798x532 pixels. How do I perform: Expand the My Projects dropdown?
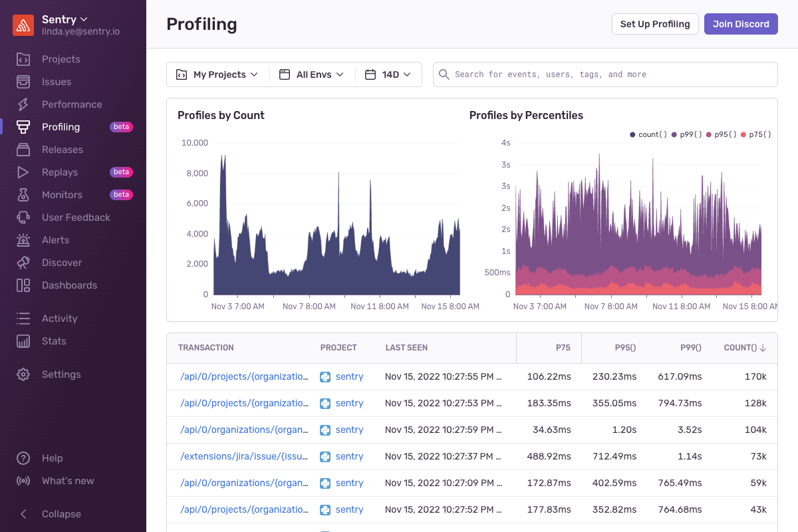tap(217, 74)
